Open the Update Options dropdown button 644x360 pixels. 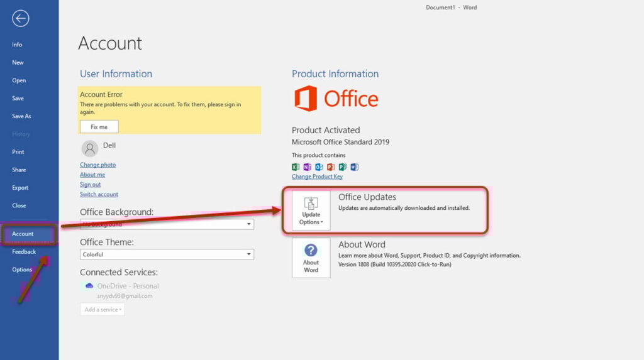pos(311,210)
